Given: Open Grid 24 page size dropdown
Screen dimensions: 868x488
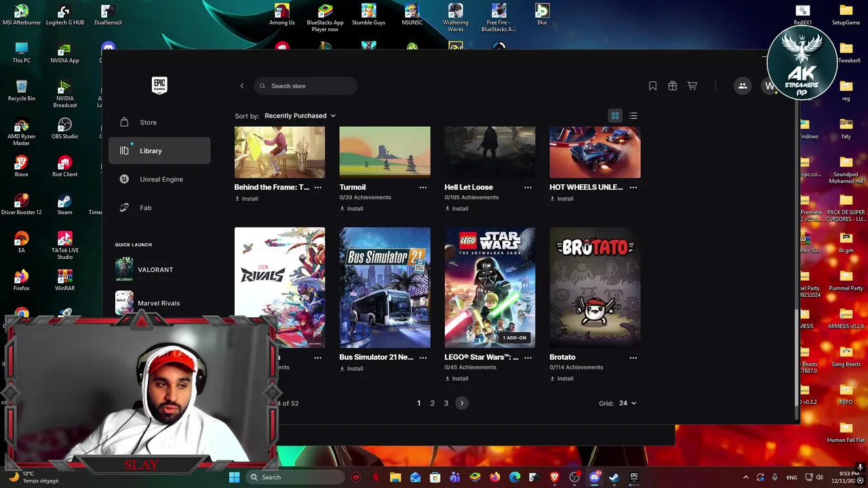Looking at the screenshot, I should click(627, 403).
